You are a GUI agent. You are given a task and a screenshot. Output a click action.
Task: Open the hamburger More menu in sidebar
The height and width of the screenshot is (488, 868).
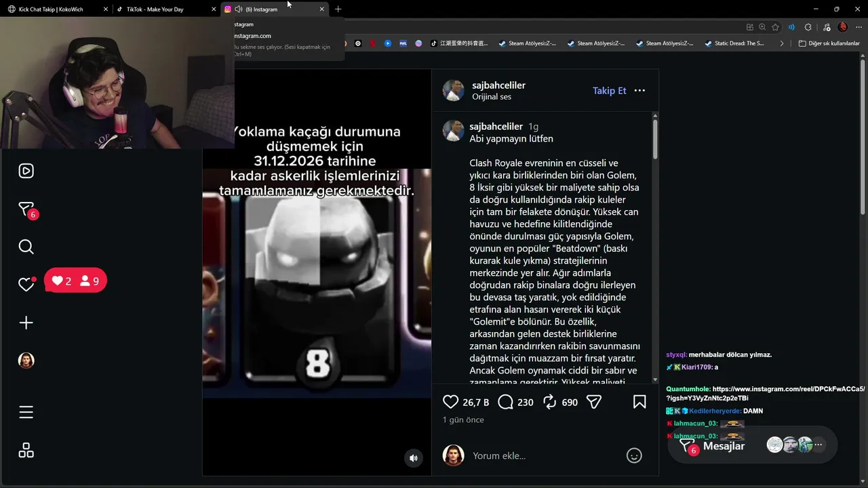pyautogui.click(x=26, y=412)
